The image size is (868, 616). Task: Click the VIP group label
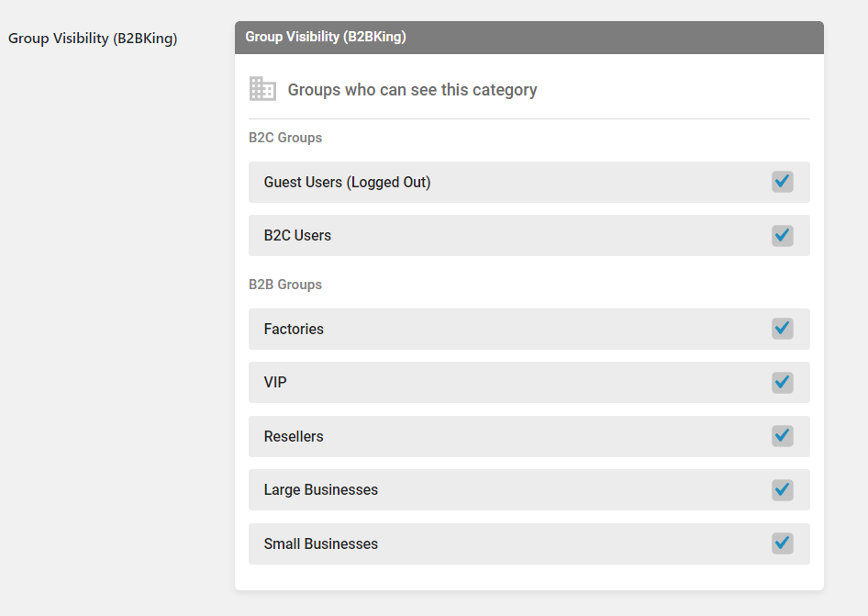tap(275, 382)
